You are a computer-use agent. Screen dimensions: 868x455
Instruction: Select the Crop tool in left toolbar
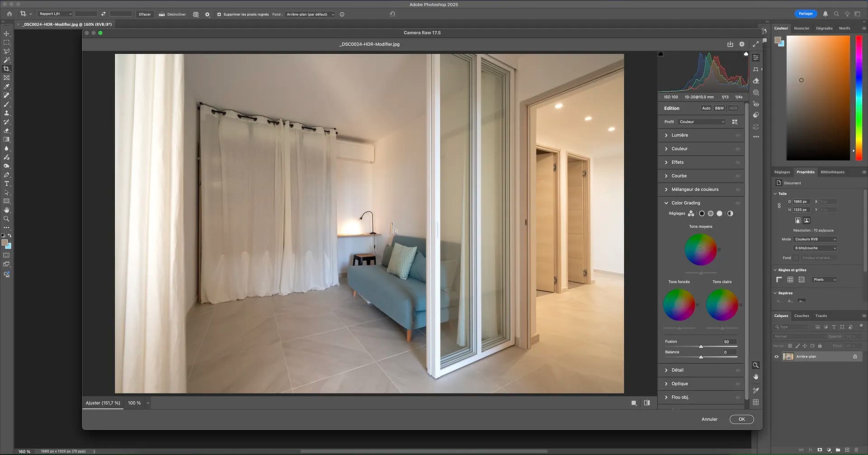point(6,69)
